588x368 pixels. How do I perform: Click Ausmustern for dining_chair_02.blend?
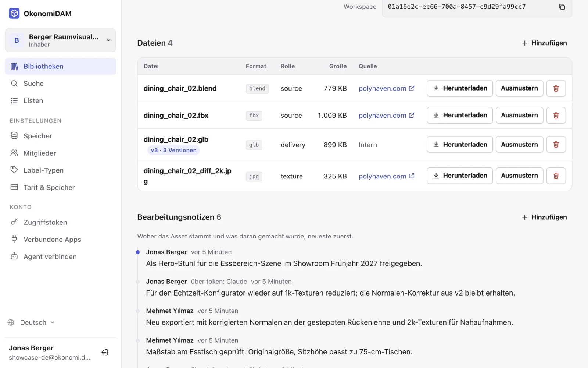coord(519,88)
